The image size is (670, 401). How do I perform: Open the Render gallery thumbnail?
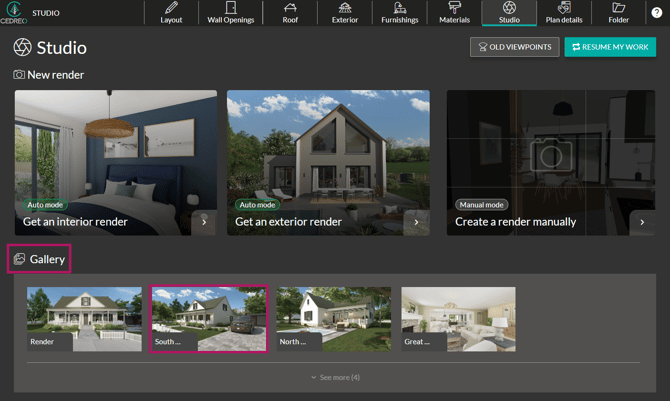[x=84, y=319]
